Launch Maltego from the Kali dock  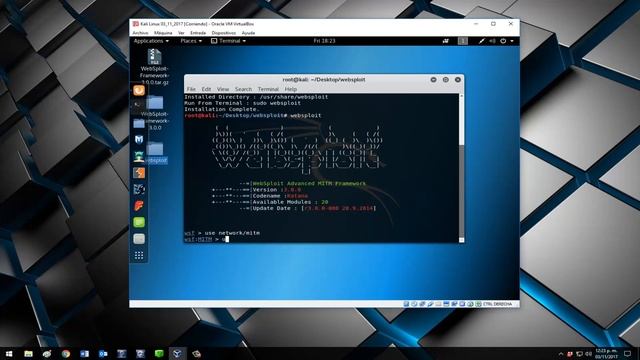tap(139, 189)
